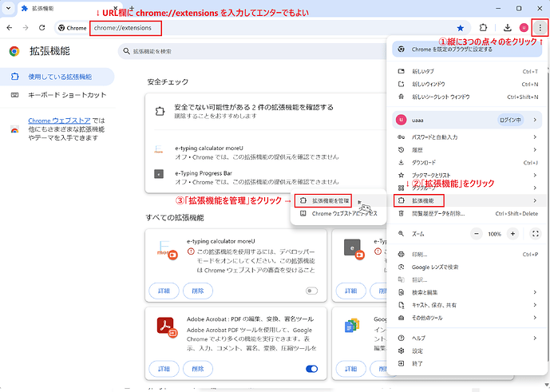Click the Adobe Acrobat extension icon
Image resolution: width=550 pixels, height=392 pixels.
click(x=167, y=327)
